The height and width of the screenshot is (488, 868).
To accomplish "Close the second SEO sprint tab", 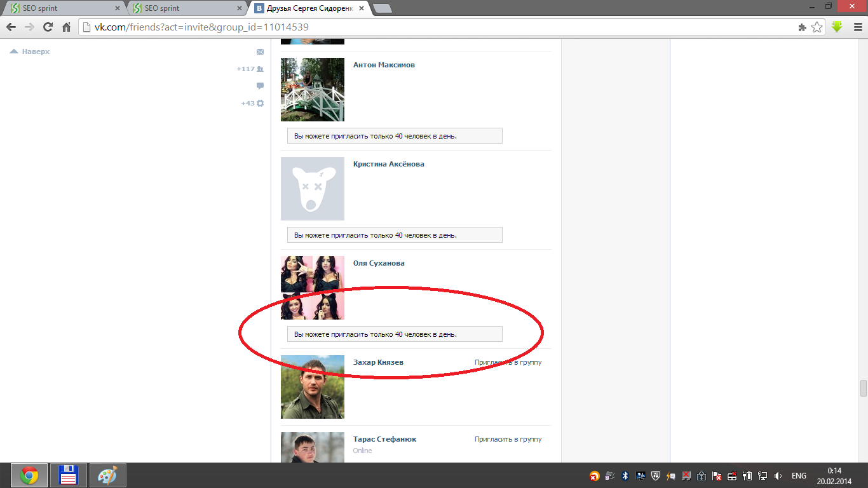I will [240, 9].
